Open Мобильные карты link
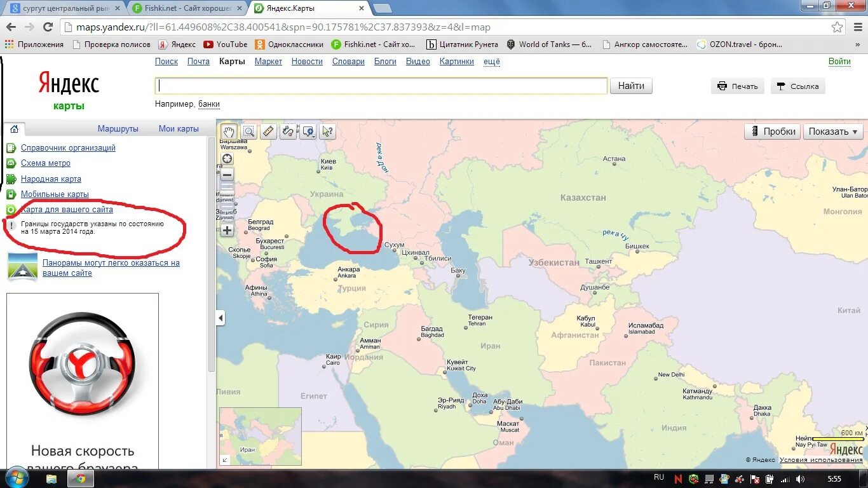The image size is (868, 488). pos(55,194)
